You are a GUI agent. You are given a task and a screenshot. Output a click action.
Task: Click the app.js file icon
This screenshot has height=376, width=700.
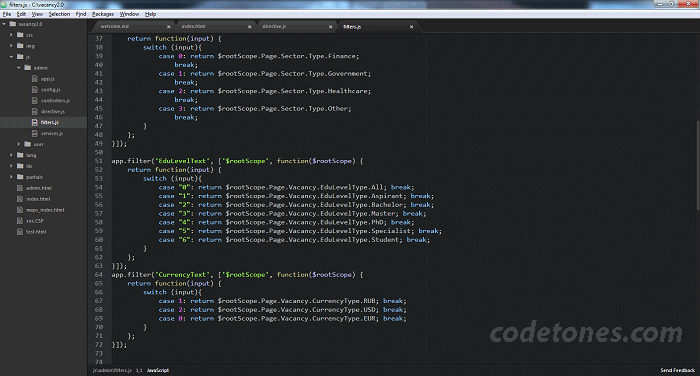click(x=34, y=79)
